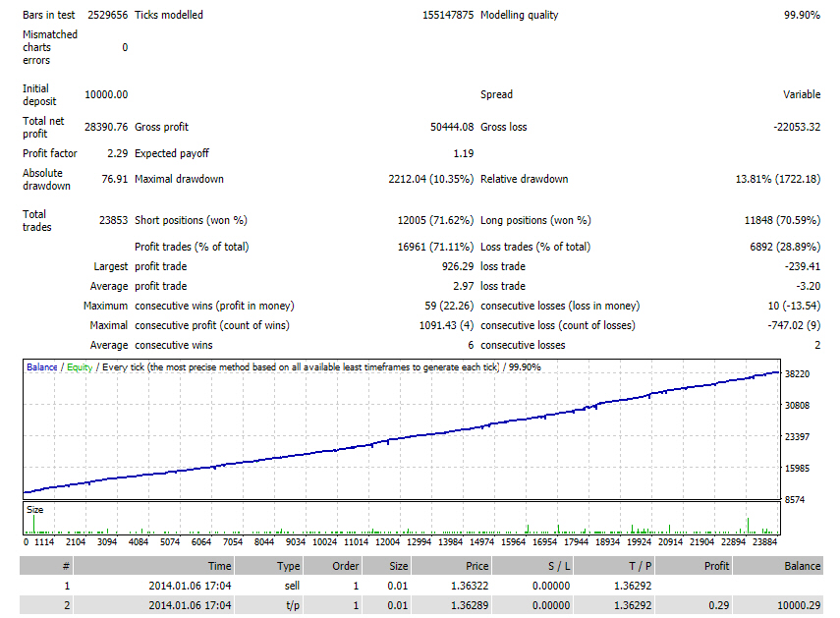The height and width of the screenshot is (618, 840).
Task: Click the Absolute drawdown value 76.91
Action: (115, 179)
